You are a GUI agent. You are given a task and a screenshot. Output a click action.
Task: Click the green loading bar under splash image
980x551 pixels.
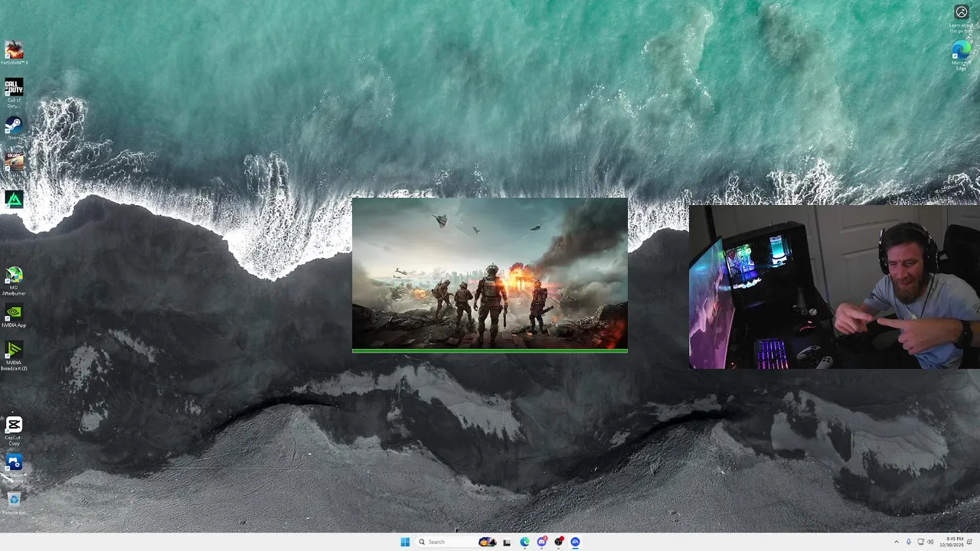490,350
